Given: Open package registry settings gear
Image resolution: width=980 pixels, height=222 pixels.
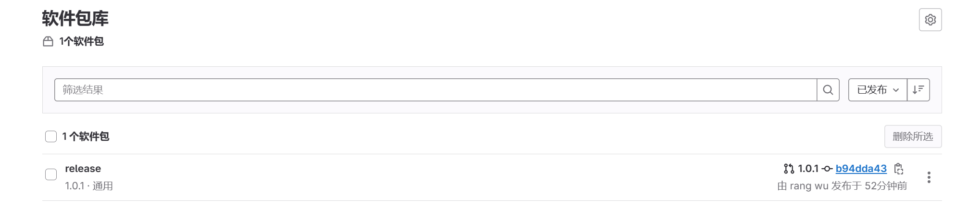Looking at the screenshot, I should point(930,20).
